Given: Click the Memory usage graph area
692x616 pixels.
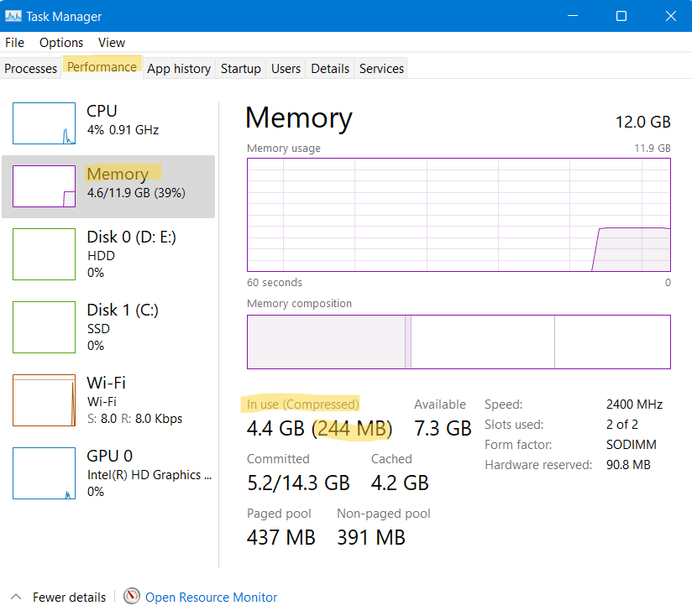Looking at the screenshot, I should pos(459,214).
